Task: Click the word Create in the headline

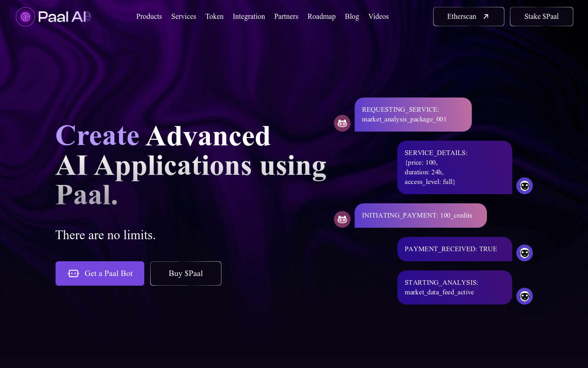Action: pos(97,135)
